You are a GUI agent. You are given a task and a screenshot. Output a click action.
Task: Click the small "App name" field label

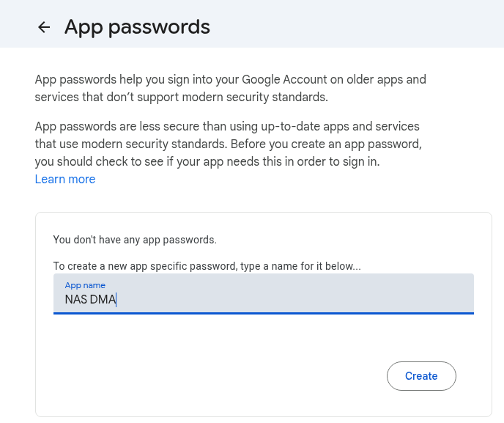(85, 285)
